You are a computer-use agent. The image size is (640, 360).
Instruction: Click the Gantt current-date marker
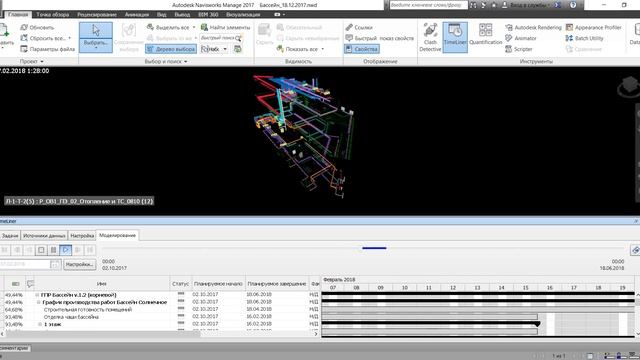point(537,324)
